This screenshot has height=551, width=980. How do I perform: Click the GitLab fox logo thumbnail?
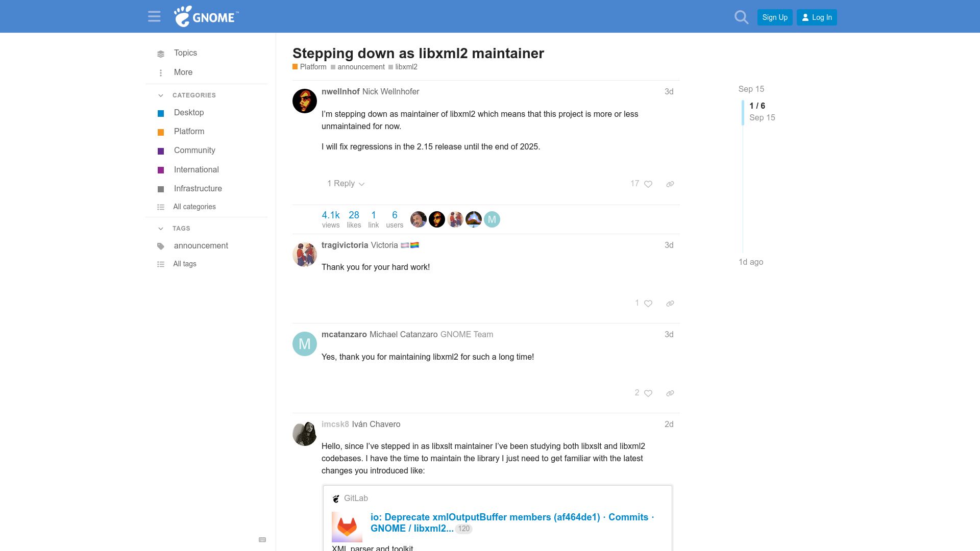347,527
